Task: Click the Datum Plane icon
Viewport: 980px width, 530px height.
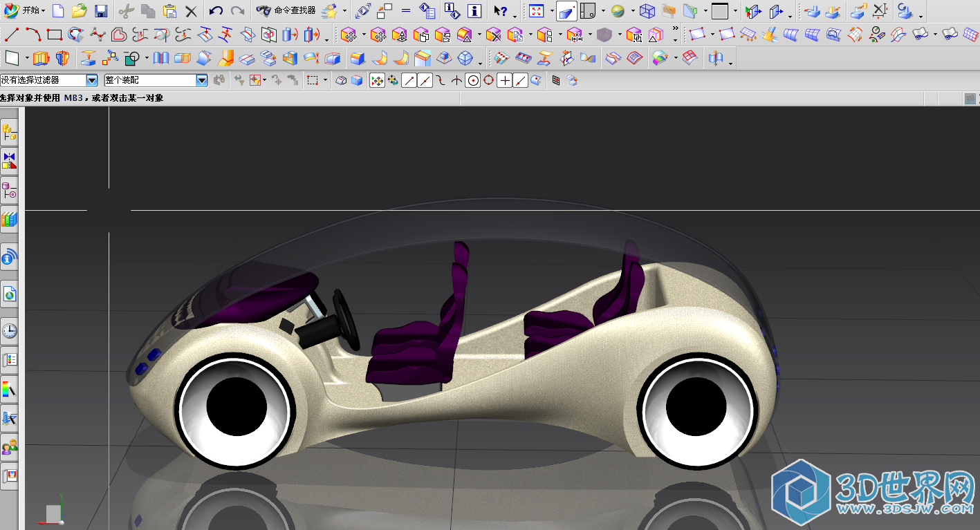Action: pyautogui.click(x=12, y=58)
